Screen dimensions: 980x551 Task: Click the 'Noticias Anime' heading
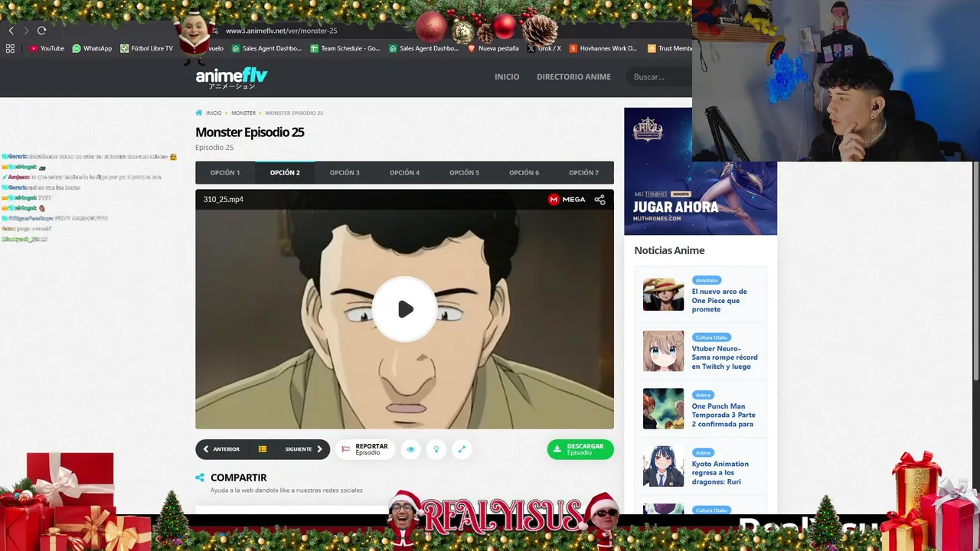point(669,250)
